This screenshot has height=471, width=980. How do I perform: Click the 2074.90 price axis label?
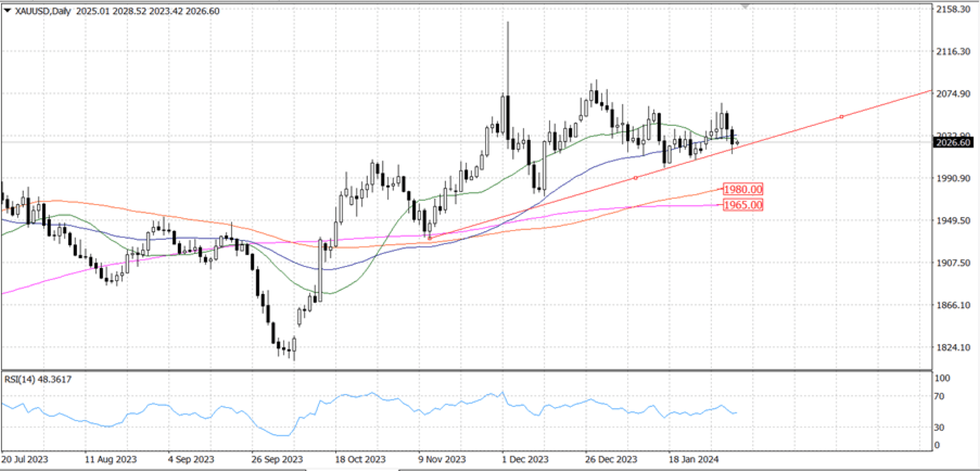coord(953,94)
